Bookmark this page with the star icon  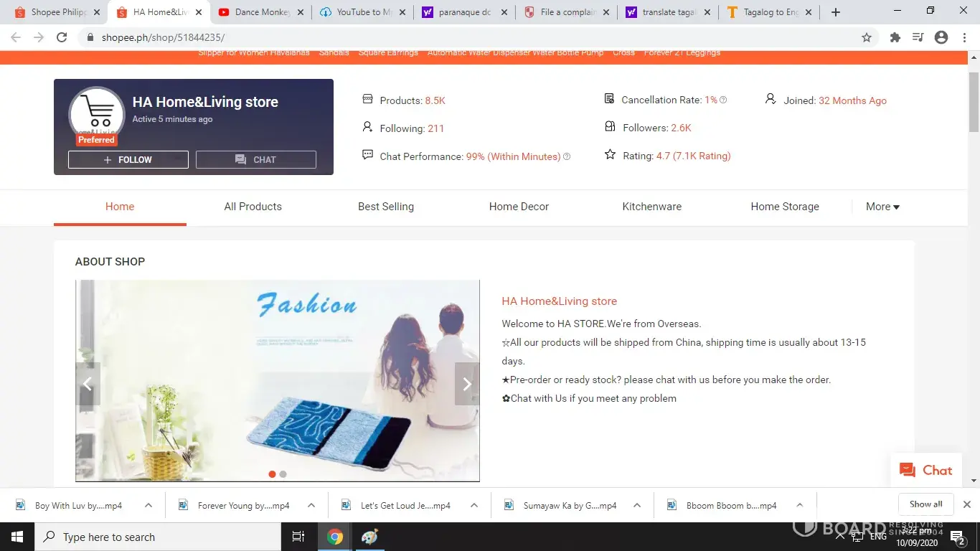(x=867, y=37)
